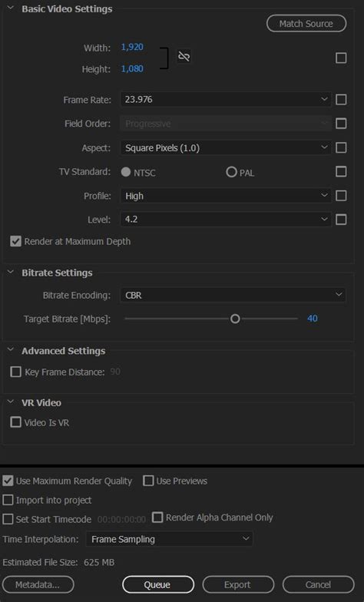
Task: Collapse the VR Video section
Action: (x=11, y=402)
